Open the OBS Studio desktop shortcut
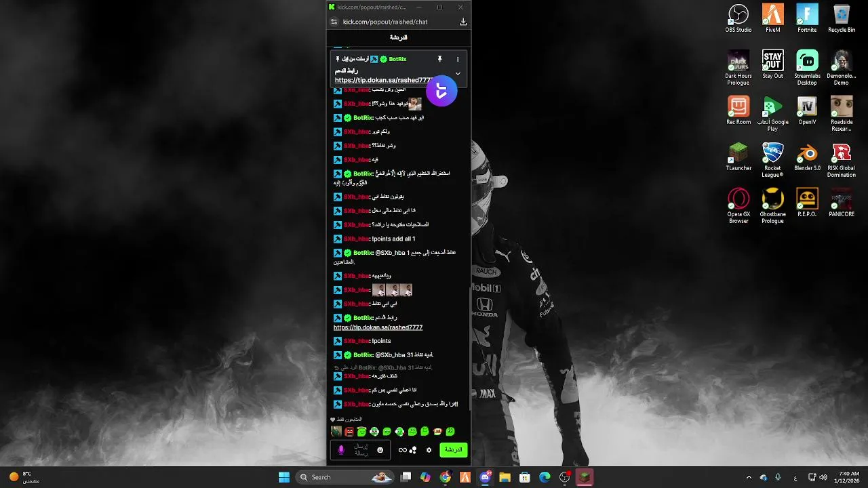Image resolution: width=868 pixels, height=488 pixels. pos(738,18)
